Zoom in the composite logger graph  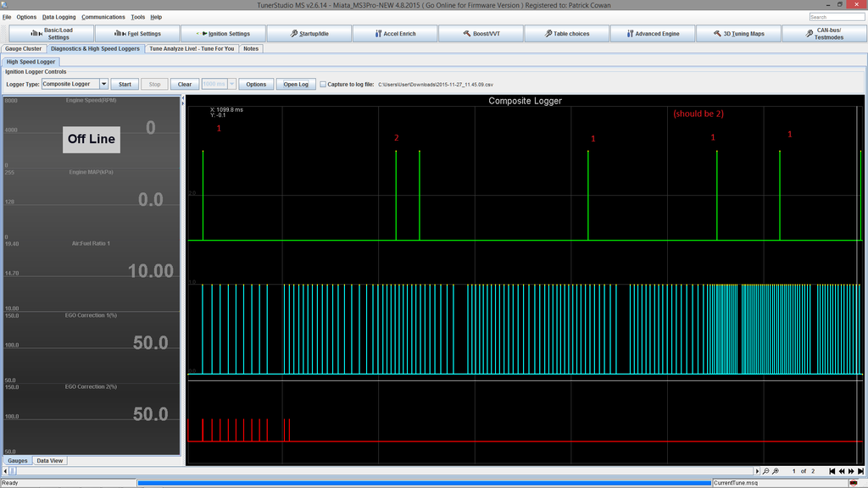click(776, 471)
